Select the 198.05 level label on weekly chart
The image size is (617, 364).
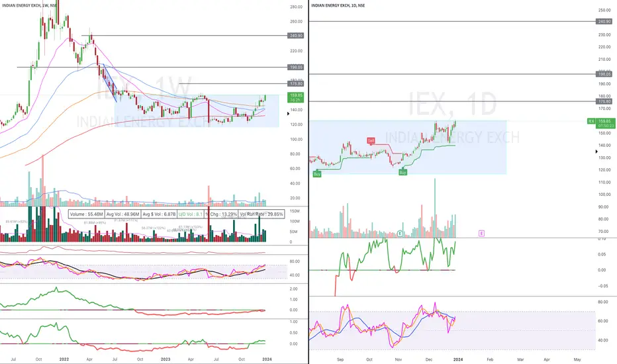(296, 68)
